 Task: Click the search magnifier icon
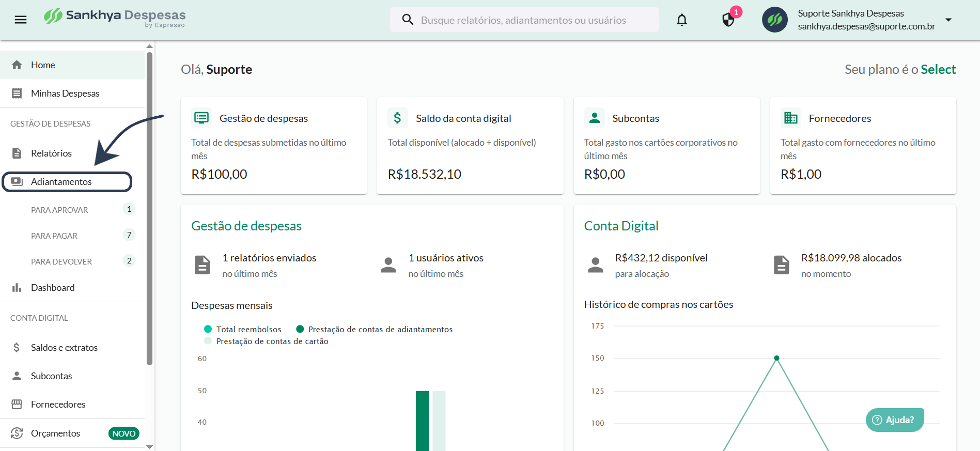pos(408,20)
